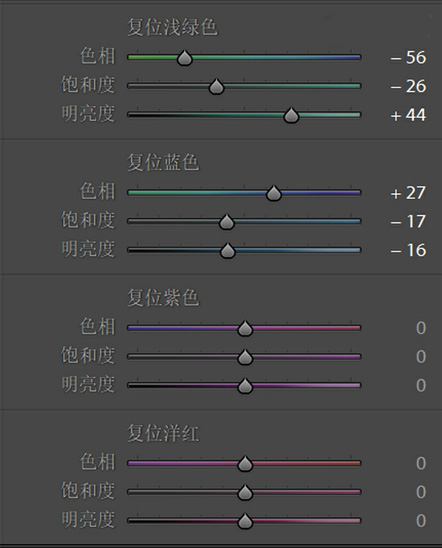Click the 复位洋红 reset label
Screen dimensions: 442x548
[163, 433]
